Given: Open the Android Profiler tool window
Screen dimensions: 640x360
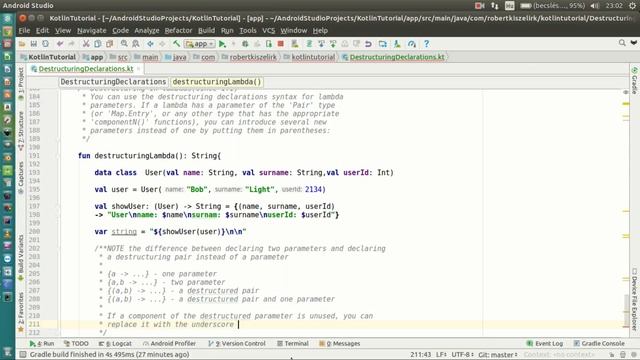Looking at the screenshot, I should tap(169, 344).
